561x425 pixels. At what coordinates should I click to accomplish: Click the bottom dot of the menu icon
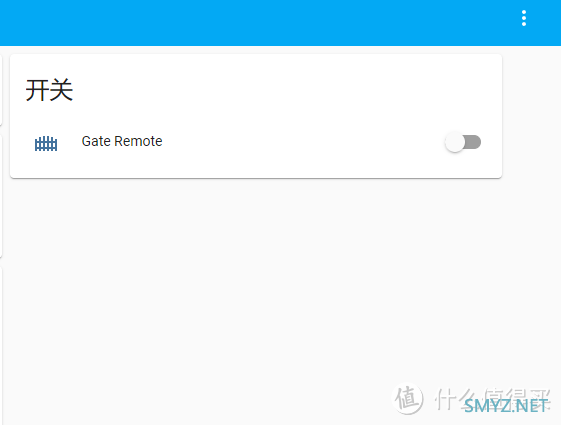(x=524, y=24)
